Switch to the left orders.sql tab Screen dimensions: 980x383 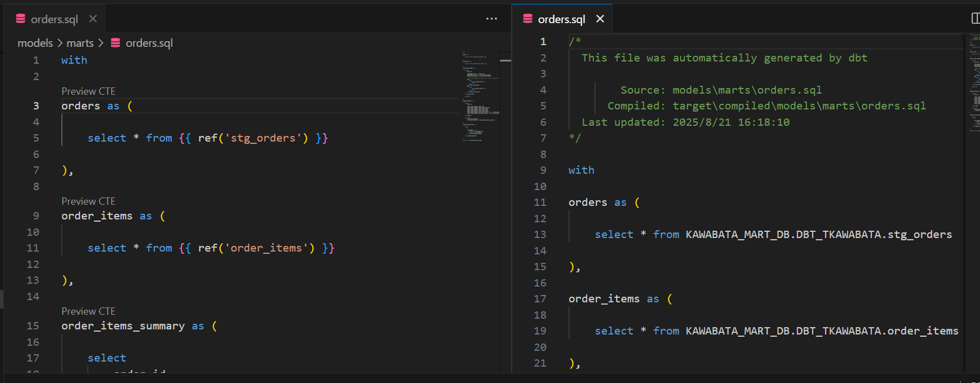pos(55,19)
